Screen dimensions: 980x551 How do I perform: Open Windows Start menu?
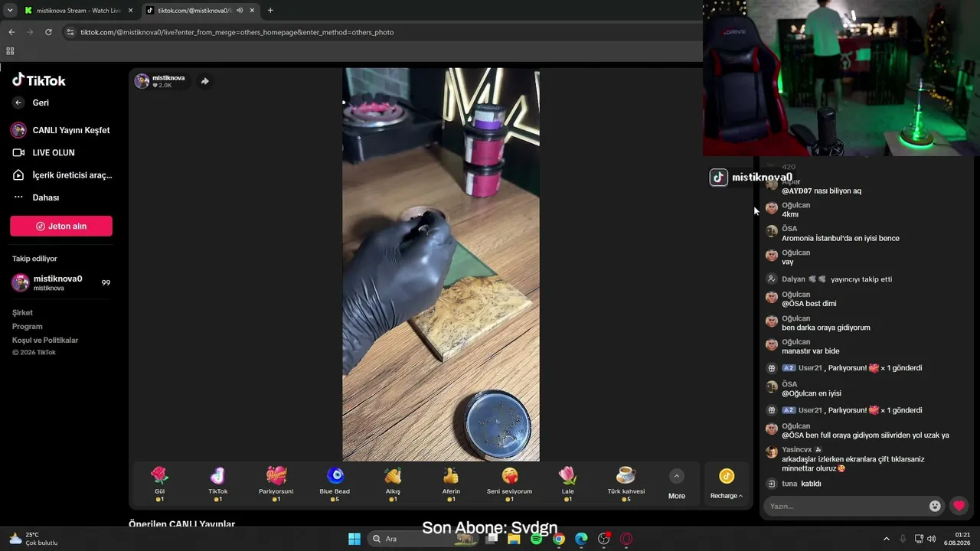point(354,539)
